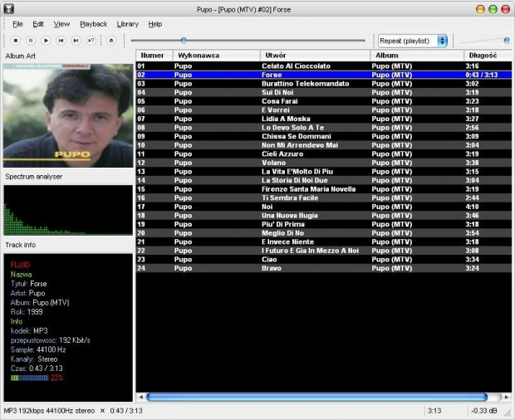Screen dimensions: 515x420
Task: Play a random track
Action: click(91, 40)
